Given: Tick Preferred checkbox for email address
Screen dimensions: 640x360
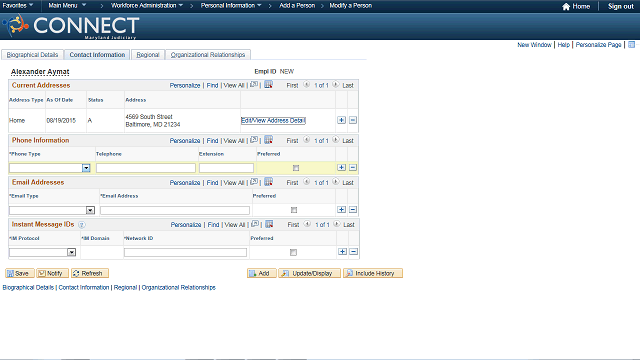Looking at the screenshot, I should [294, 210].
